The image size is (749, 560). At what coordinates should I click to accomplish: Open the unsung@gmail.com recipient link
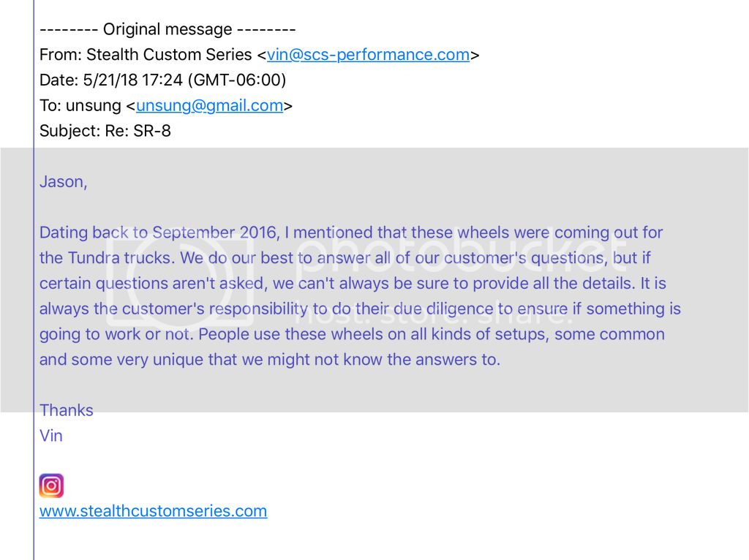209,105
